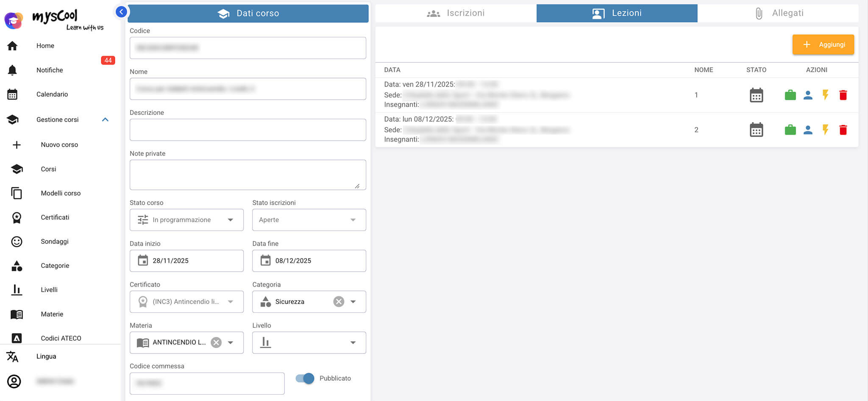Switch to the Iscrizioni tab
Image resolution: width=868 pixels, height=401 pixels.
pyautogui.click(x=456, y=13)
